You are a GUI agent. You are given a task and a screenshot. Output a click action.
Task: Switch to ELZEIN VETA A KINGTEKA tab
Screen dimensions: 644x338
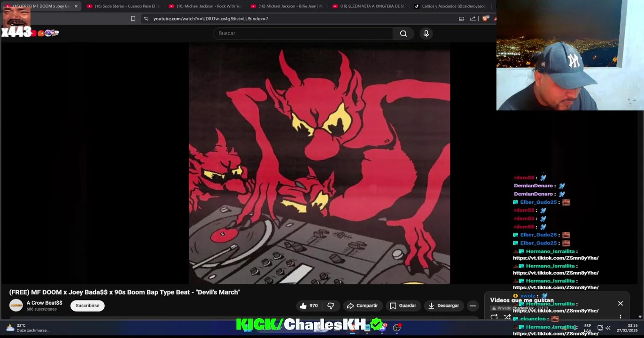coord(368,6)
